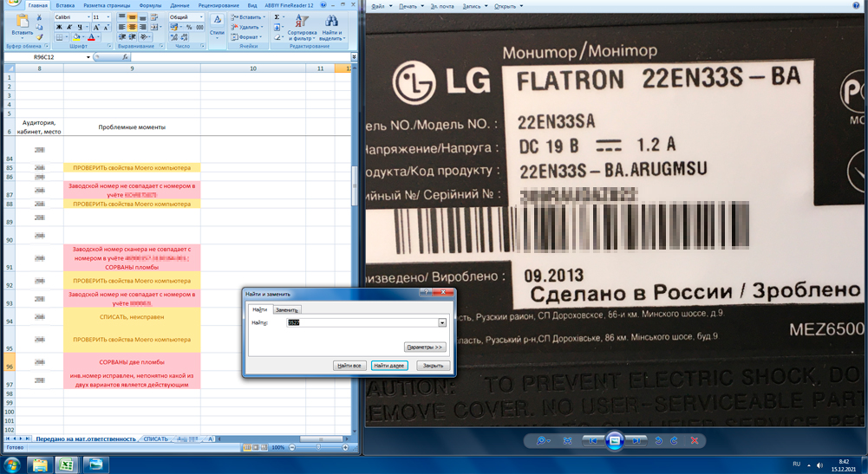
Task: Click the fx insert function icon
Action: 125,57
